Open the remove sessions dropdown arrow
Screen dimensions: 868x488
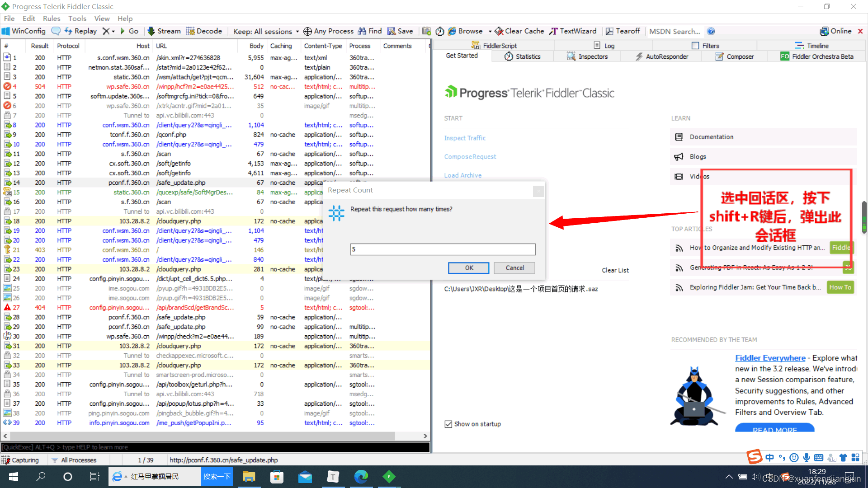click(x=112, y=31)
